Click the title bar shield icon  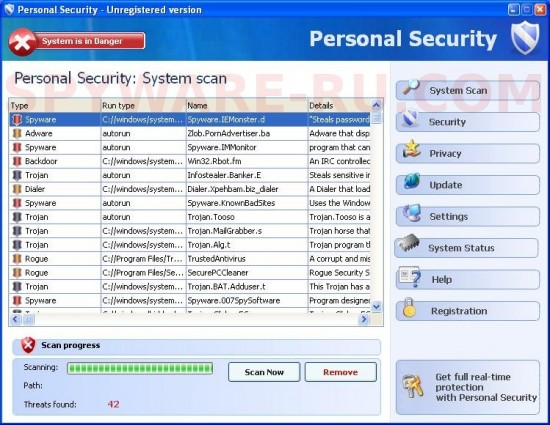(9, 9)
